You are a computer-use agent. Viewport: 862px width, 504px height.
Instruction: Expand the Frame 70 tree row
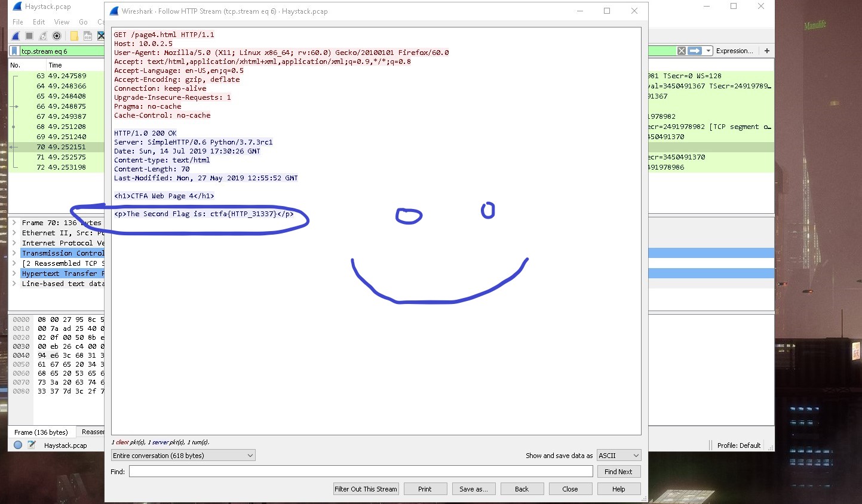14,223
